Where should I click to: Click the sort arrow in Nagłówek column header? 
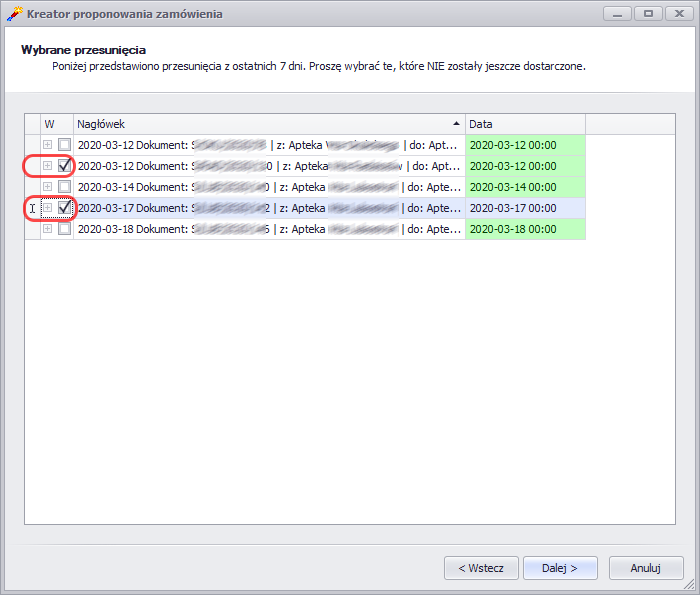[457, 124]
